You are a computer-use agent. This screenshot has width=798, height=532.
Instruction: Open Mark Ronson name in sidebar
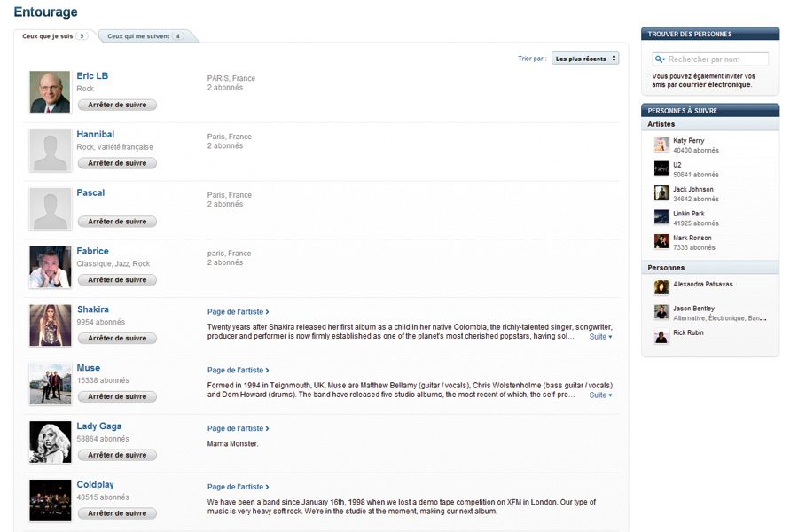692,238
